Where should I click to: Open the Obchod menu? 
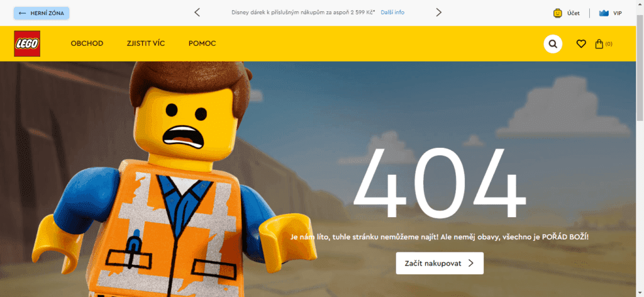pyautogui.click(x=87, y=43)
